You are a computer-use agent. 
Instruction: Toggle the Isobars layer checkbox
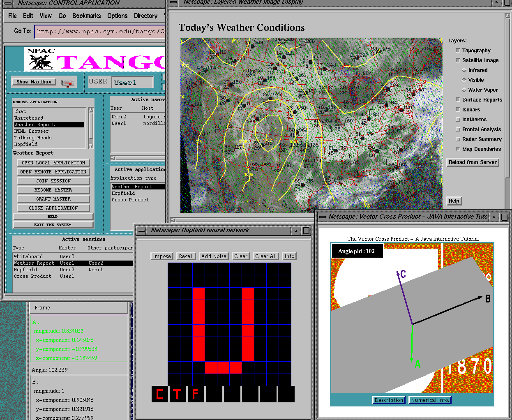[x=458, y=110]
